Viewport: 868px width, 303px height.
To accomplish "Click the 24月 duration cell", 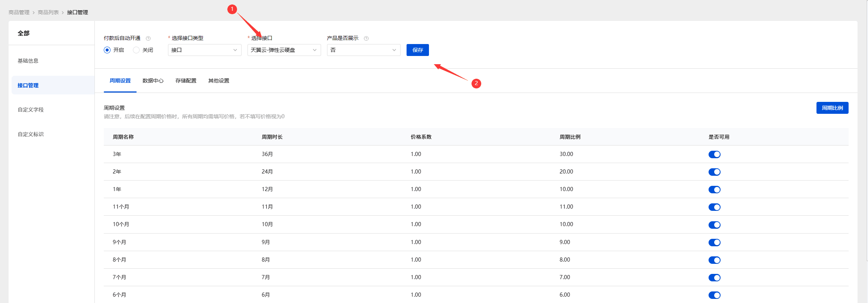I will 267,172.
